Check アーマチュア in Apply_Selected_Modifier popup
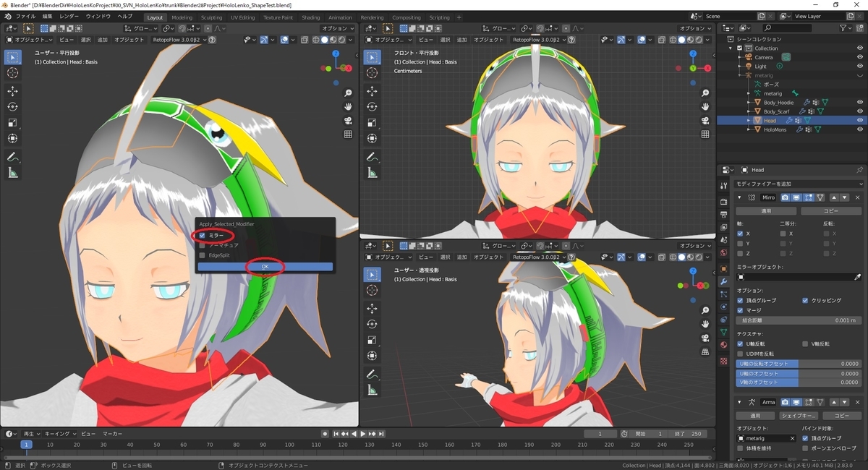 (203, 245)
